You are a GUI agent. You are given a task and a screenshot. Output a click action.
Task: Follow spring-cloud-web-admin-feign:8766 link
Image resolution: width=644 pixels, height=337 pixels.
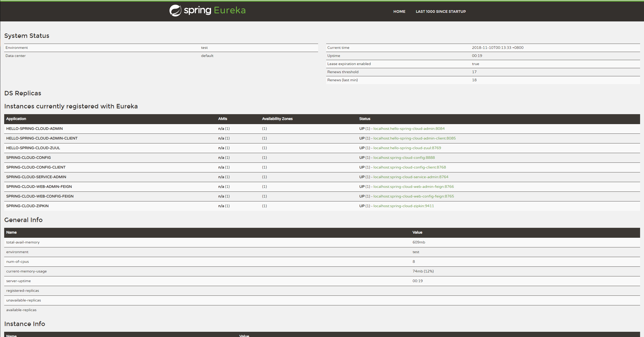[x=413, y=187]
